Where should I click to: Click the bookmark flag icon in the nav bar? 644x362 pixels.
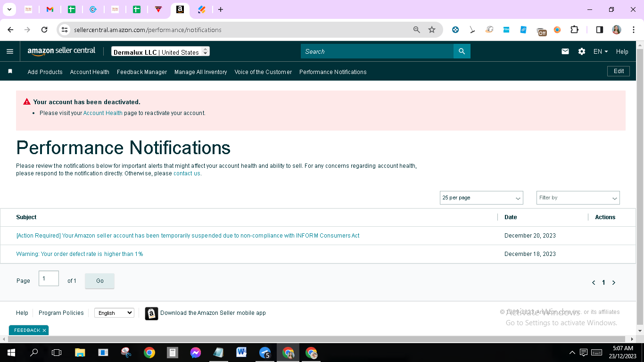pos(10,72)
